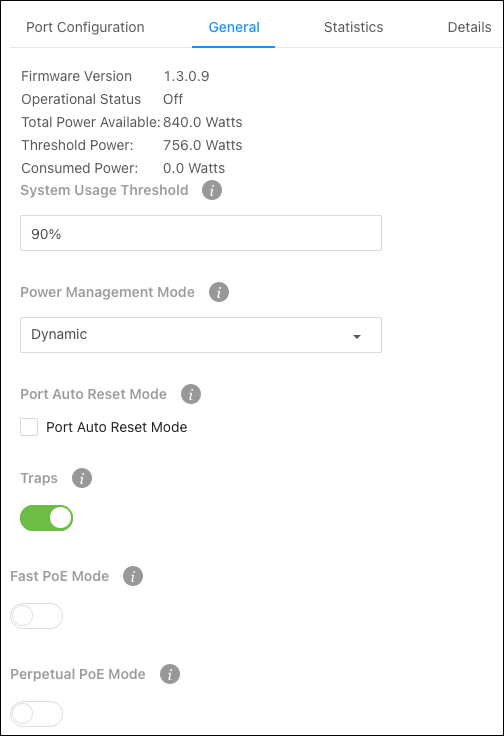Enable the Fast PoE Mode switch
The width and height of the screenshot is (504, 736).
37,616
